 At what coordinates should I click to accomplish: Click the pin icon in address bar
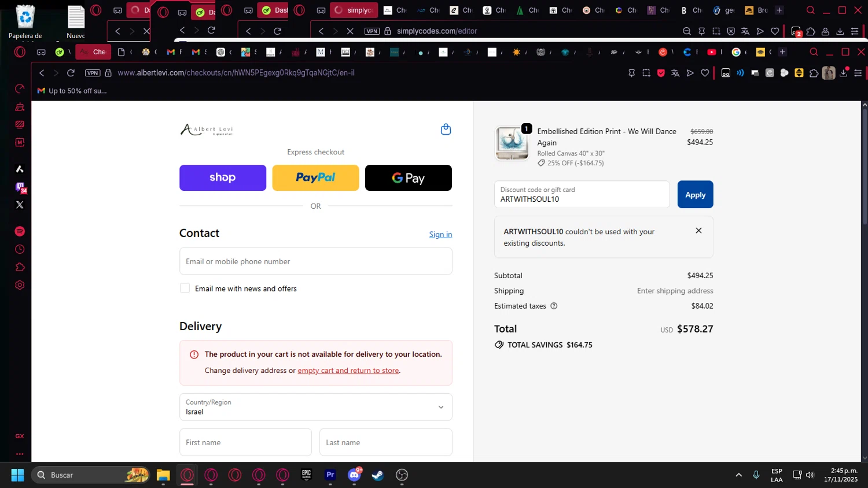pyautogui.click(x=631, y=73)
